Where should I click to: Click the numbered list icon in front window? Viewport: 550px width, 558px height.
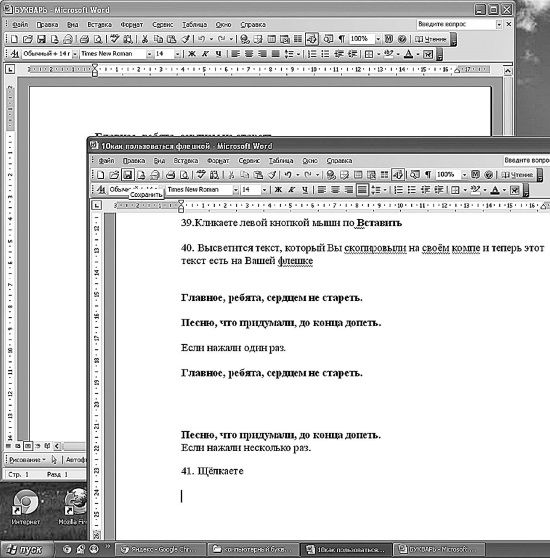[399, 190]
